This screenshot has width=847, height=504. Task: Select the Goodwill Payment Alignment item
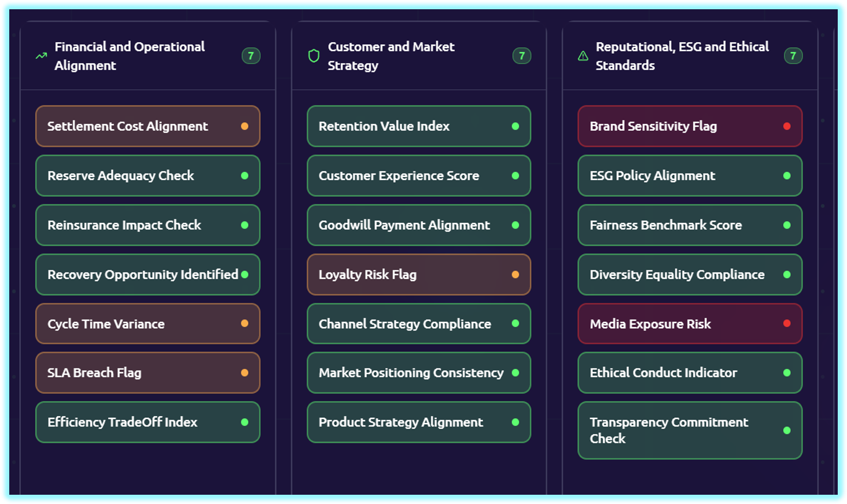(x=418, y=225)
